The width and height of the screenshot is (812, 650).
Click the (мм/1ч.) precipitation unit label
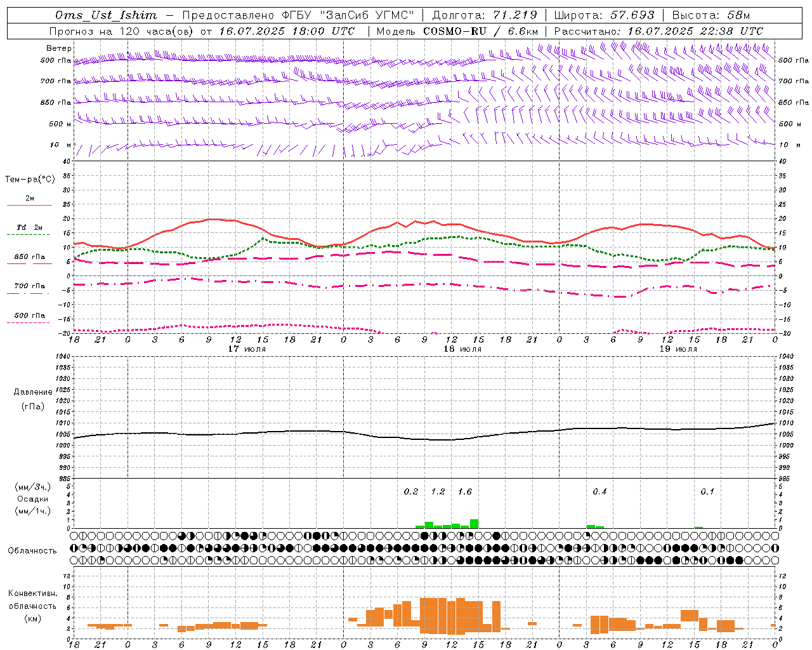(x=33, y=511)
